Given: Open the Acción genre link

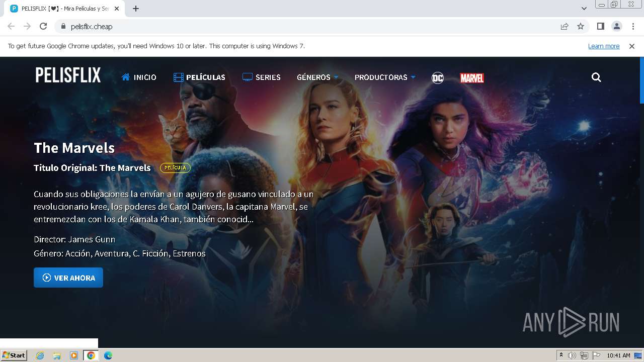Looking at the screenshot, I should point(78,253).
